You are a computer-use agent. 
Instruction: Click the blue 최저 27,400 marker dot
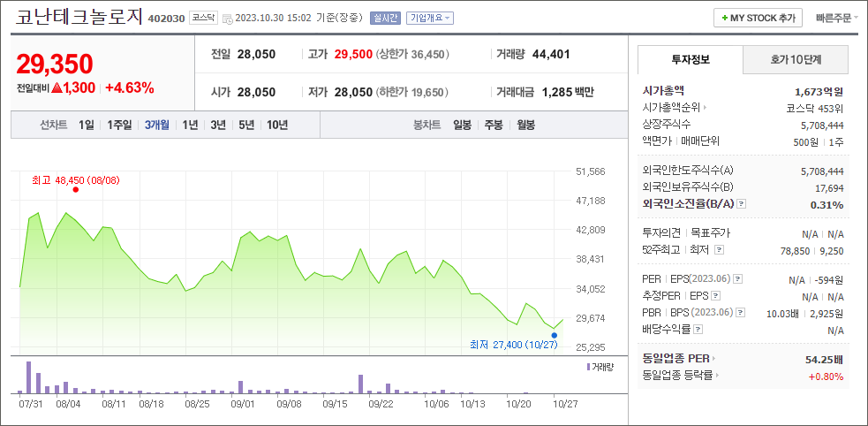555,335
